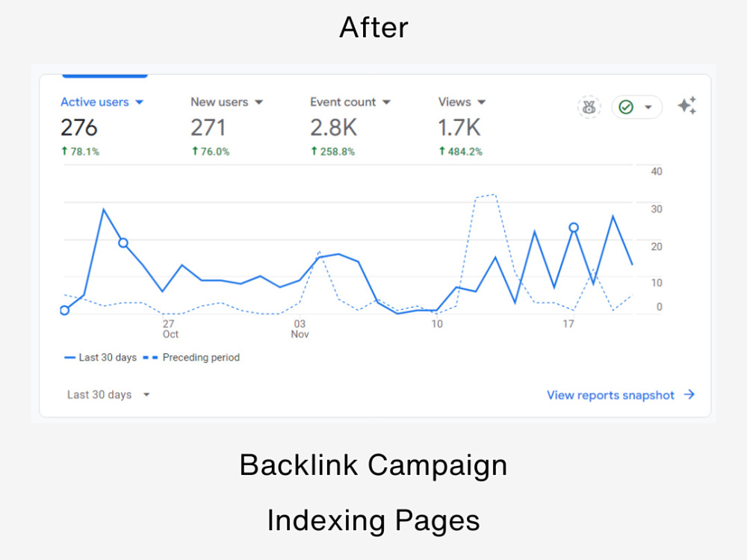The width and height of the screenshot is (747, 560).
Task: Expand the Views dropdown arrow
Action: (482, 102)
